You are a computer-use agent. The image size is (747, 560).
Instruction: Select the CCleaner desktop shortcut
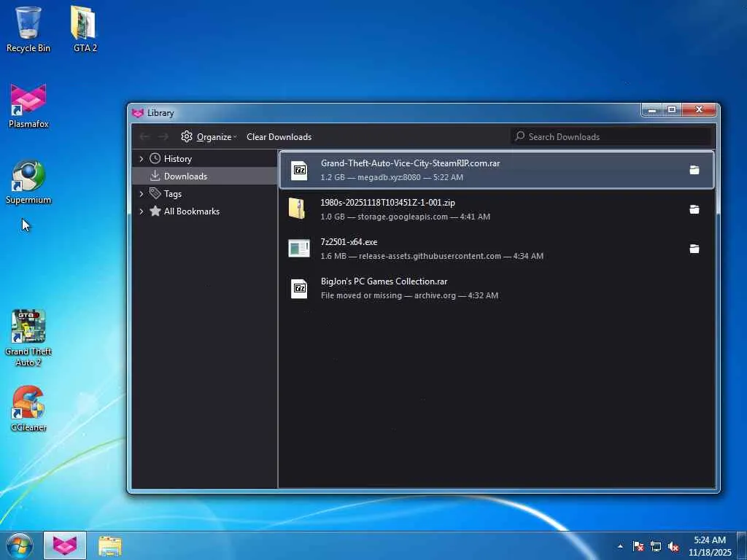[28, 408]
